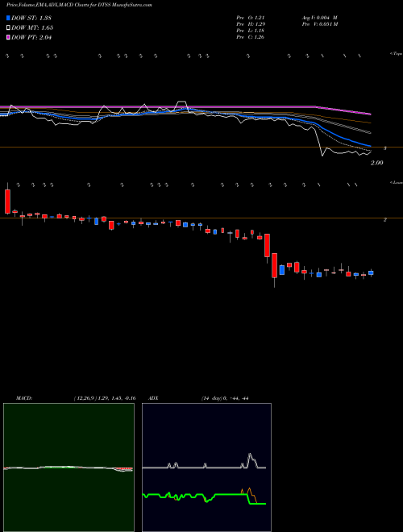The image size is (403, 532).
Task: Click the blue DOW ST legend swatch
Action: [8, 18]
